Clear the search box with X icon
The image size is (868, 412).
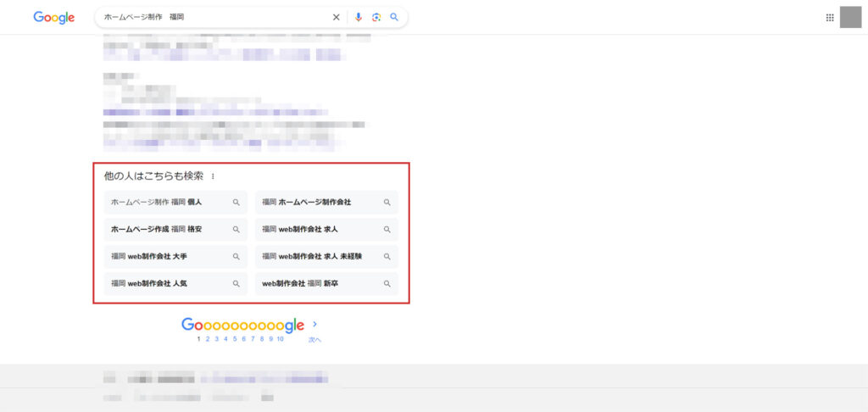click(x=336, y=17)
